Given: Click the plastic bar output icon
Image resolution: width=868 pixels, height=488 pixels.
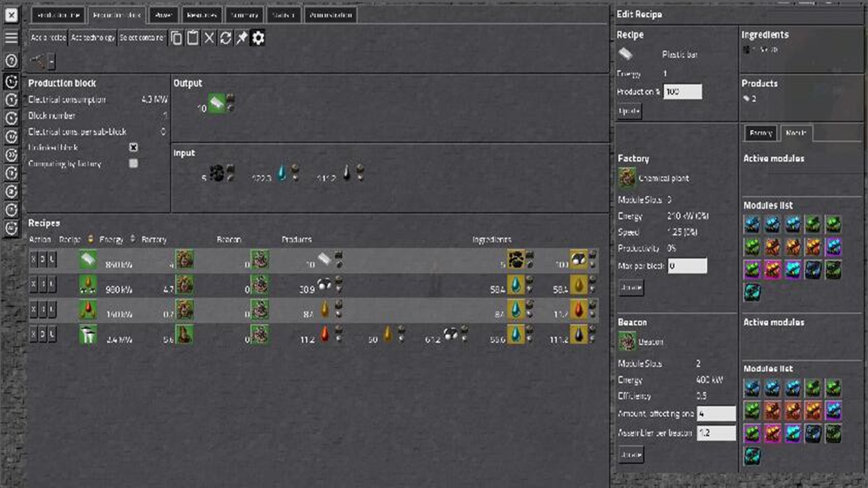Looking at the screenshot, I should click(x=217, y=103).
